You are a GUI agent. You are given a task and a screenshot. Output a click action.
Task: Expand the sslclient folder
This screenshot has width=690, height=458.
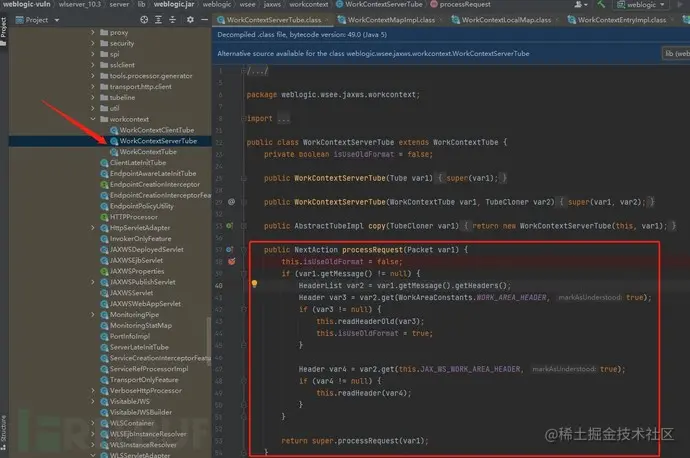click(x=92, y=65)
